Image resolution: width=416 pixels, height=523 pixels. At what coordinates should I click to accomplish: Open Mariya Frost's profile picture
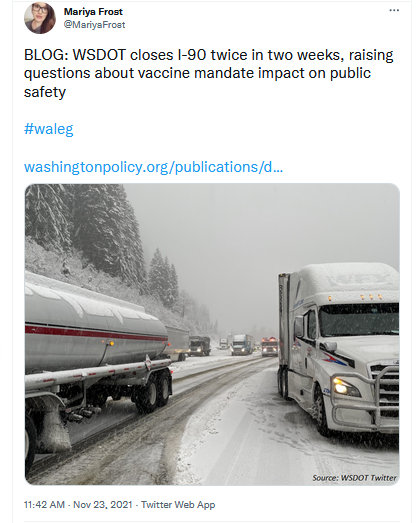click(x=40, y=18)
